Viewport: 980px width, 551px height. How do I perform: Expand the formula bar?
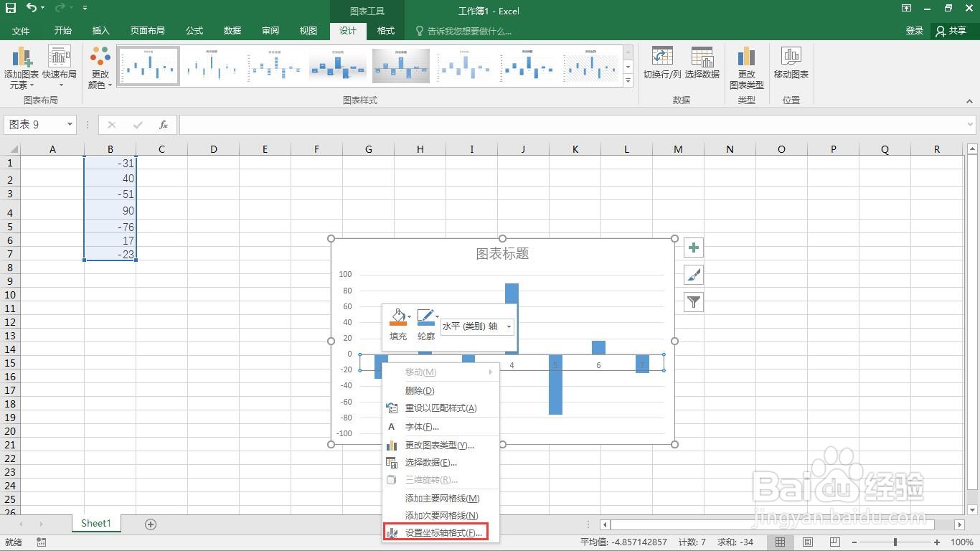click(x=971, y=125)
